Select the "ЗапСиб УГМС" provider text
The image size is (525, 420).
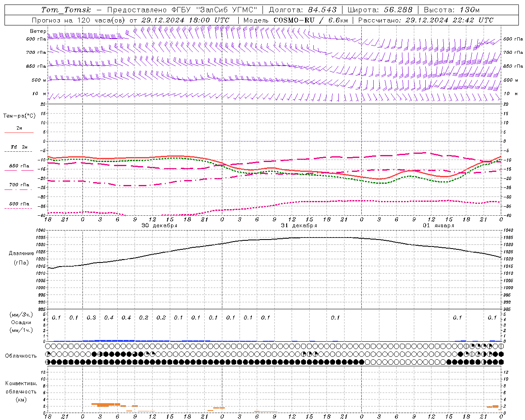tap(226, 10)
